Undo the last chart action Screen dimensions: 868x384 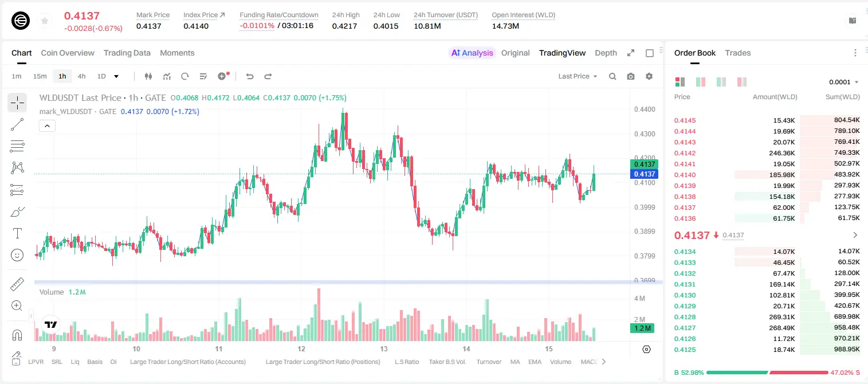click(249, 76)
